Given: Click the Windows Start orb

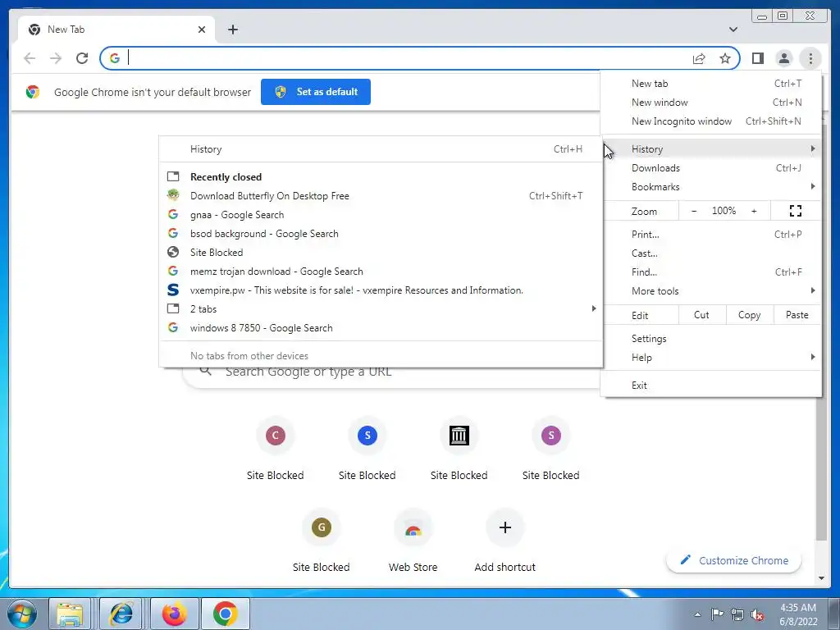Looking at the screenshot, I should click(22, 614).
